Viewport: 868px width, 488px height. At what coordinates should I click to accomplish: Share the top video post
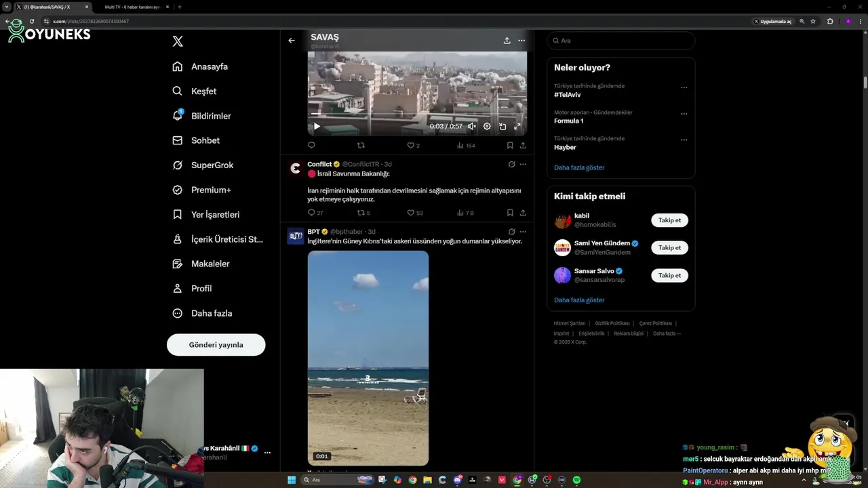pos(523,145)
